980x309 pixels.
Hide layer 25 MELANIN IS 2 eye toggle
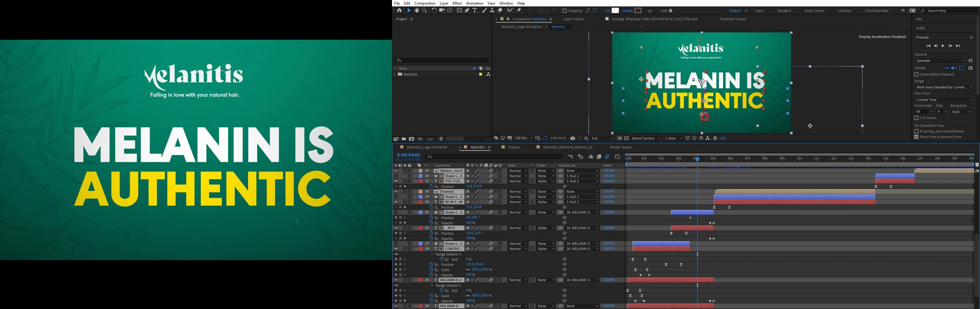tap(396, 280)
